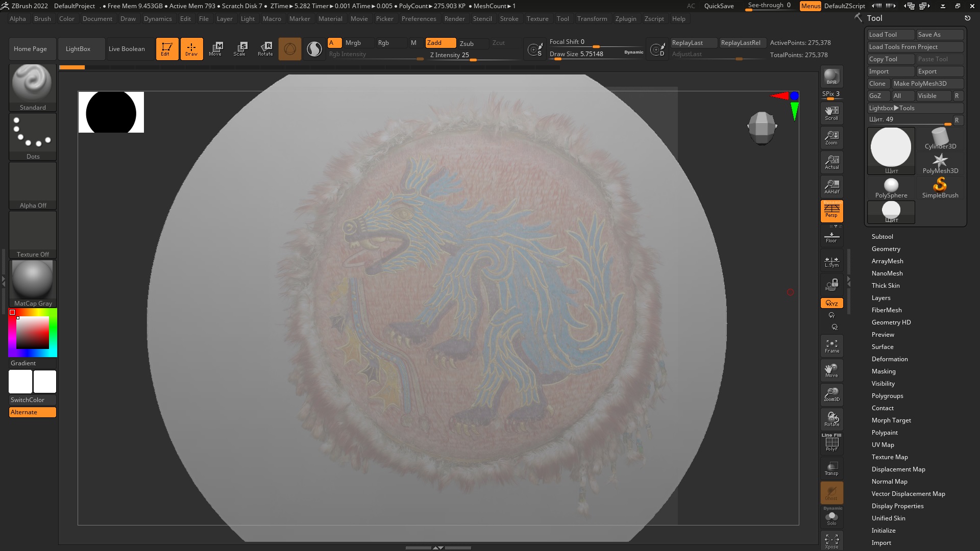
Task: Open the Document menu
Action: coord(97,19)
